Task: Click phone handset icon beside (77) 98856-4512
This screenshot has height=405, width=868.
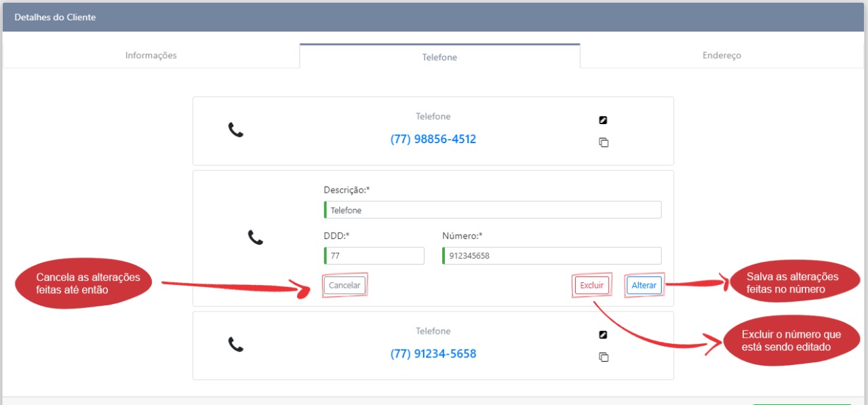Action: (235, 130)
